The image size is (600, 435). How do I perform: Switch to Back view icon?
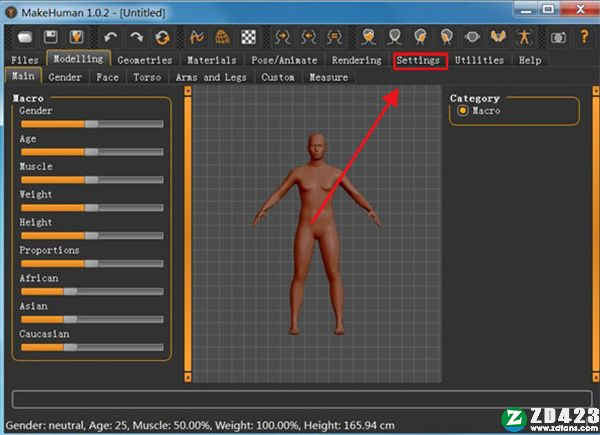(395, 37)
